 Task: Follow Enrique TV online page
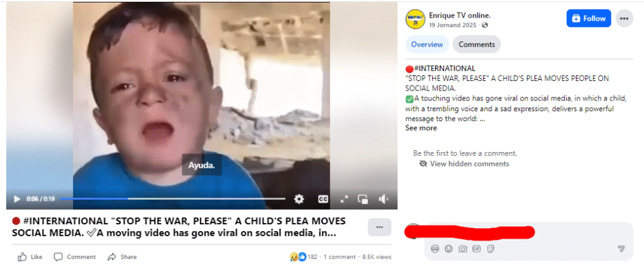589,18
